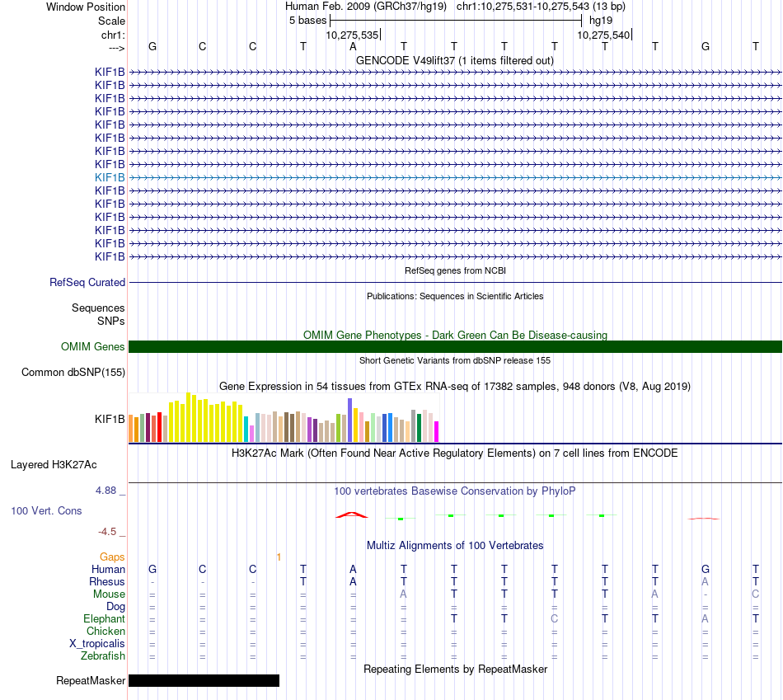Click the black RepeatMasker repeat element block
This screenshot has height=700, width=783.
click(204, 680)
